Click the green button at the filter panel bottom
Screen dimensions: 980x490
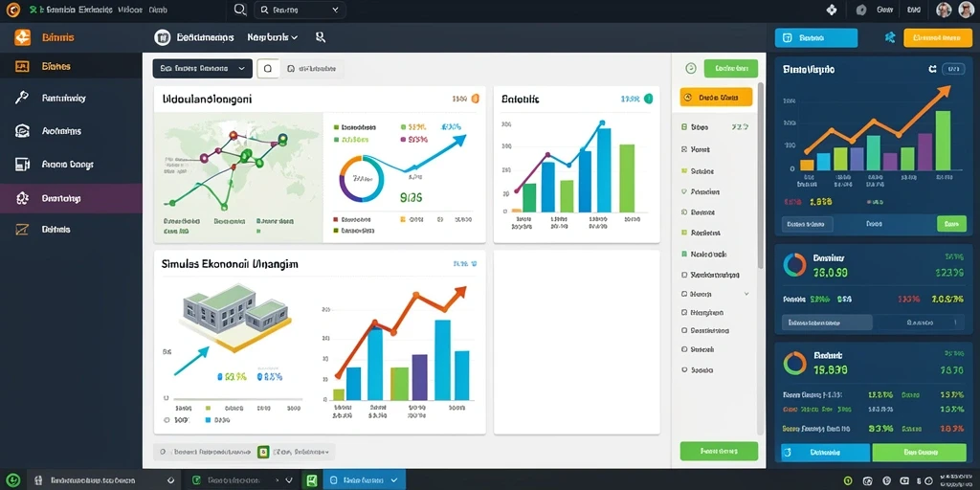719,451
